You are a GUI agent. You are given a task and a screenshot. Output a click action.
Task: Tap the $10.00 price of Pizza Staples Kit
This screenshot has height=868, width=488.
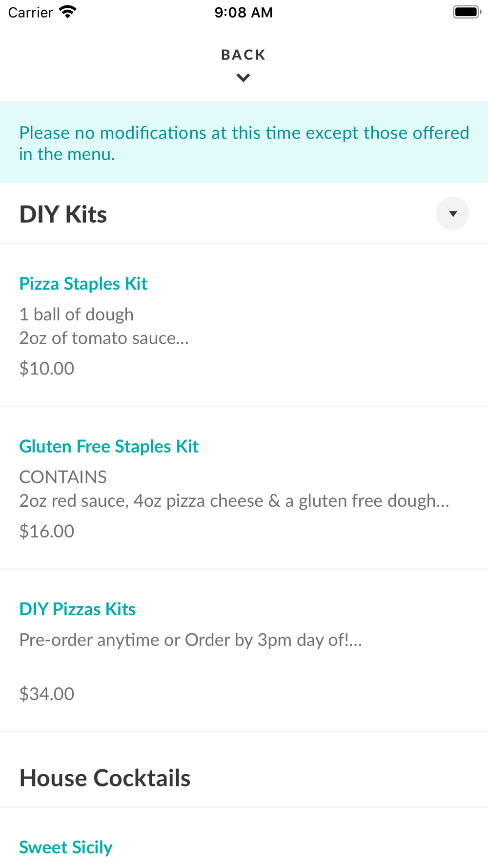(x=47, y=368)
